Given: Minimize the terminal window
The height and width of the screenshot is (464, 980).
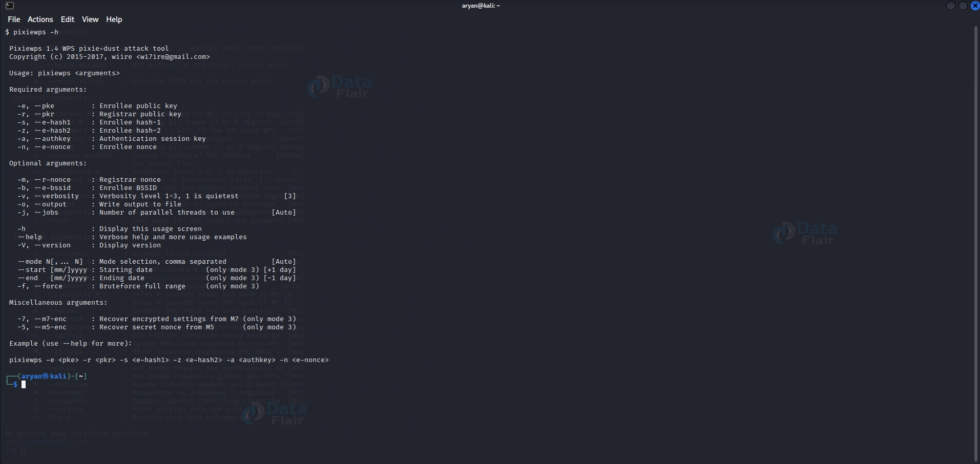Looking at the screenshot, I should [x=950, y=6].
